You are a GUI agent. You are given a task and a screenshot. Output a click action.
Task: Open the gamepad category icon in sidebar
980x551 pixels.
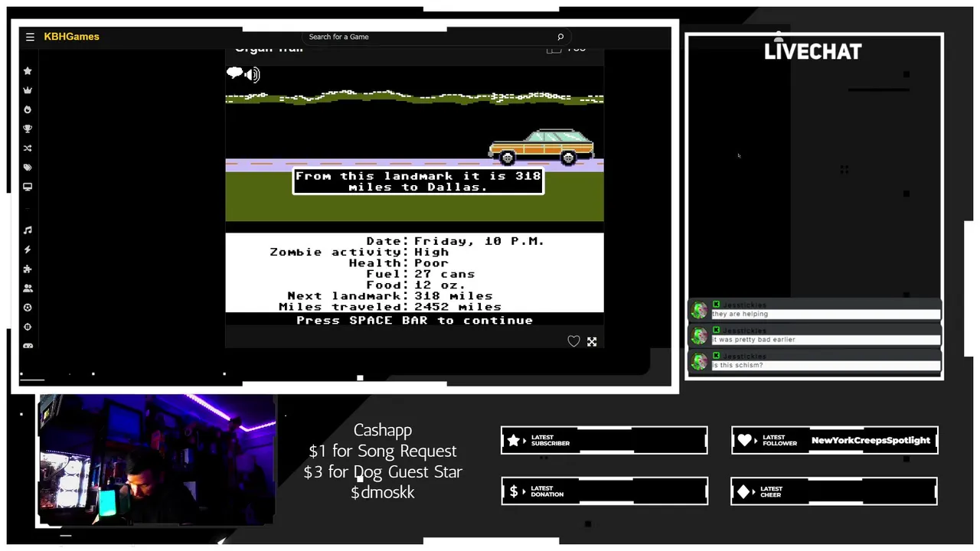tap(28, 346)
